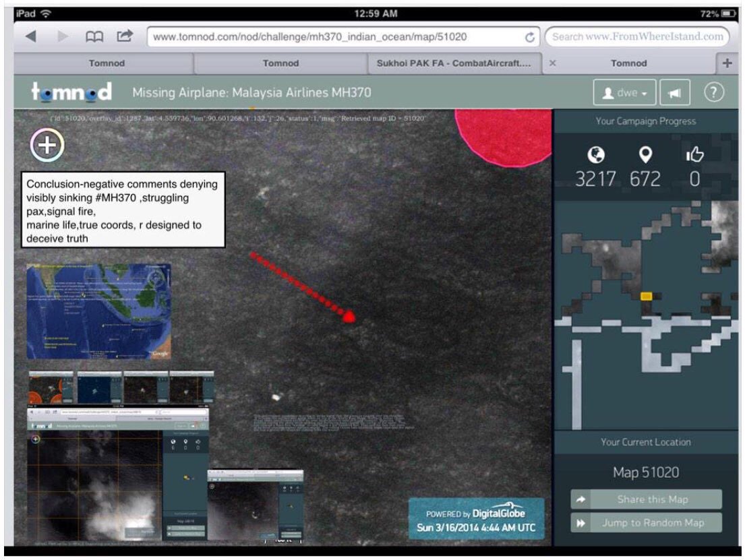
Task: Add a new tab with plus button
Action: pos(727,63)
